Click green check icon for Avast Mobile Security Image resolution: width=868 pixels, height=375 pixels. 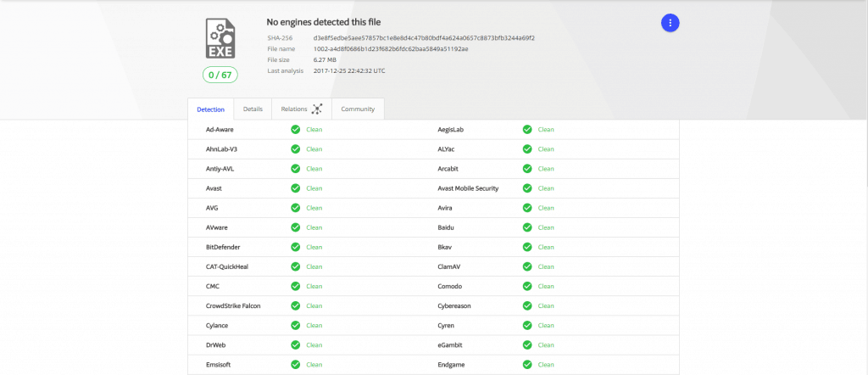pos(527,188)
